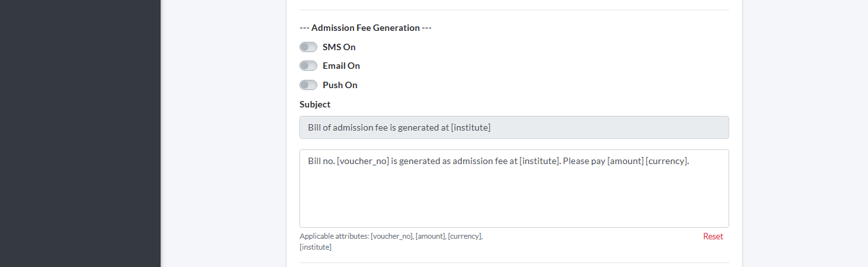Place cursor on [amount] in message body
The height and width of the screenshot is (267, 868).
pyautogui.click(x=625, y=161)
